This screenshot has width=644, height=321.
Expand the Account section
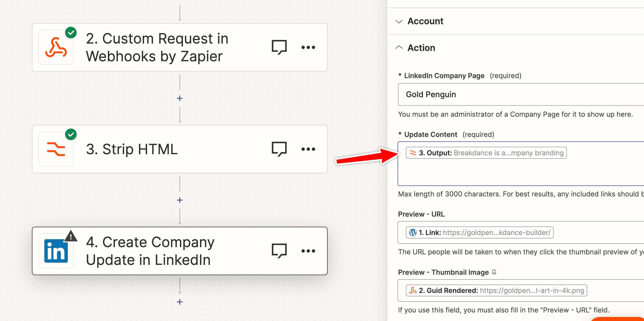(399, 22)
